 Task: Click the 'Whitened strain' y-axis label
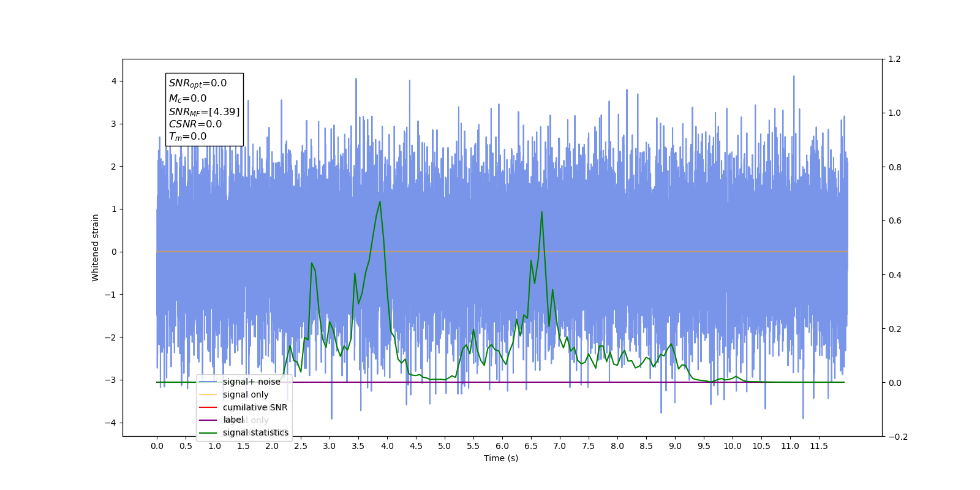click(95, 247)
